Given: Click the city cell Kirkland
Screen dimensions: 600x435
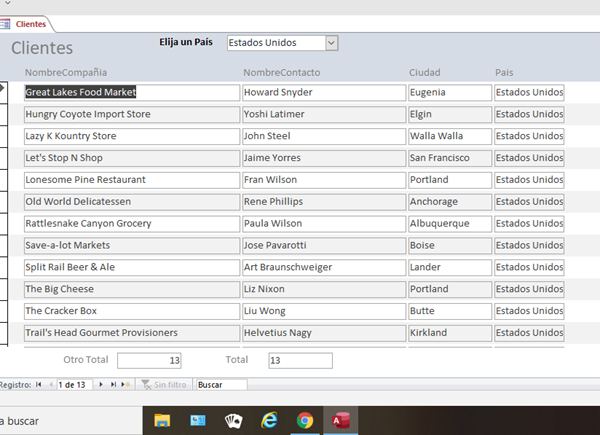Looking at the screenshot, I should 450,333.
